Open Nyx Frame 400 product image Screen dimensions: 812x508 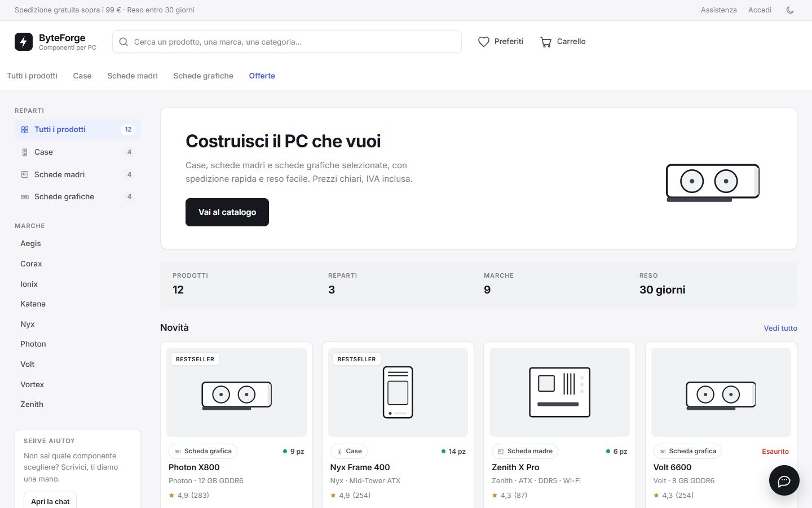tap(398, 392)
